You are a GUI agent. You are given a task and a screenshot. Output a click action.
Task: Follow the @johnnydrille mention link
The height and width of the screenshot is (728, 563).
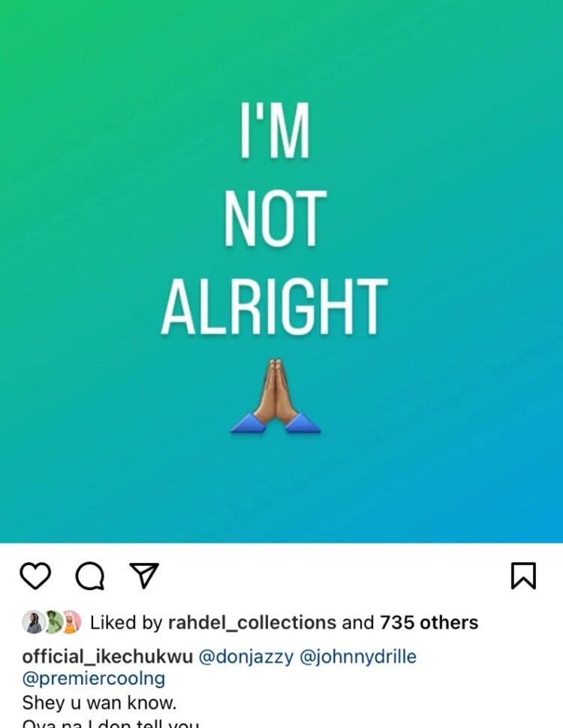pos(358,657)
